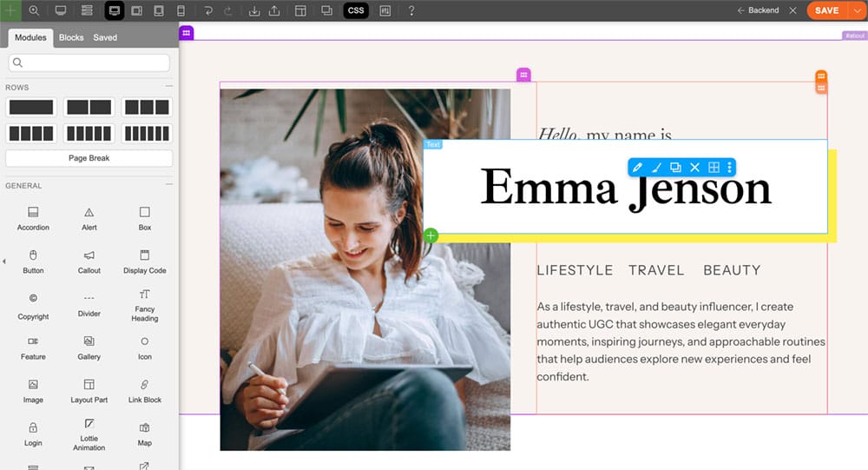Click the pencil edit icon on text module
Image resolution: width=868 pixels, height=470 pixels.
[x=637, y=167]
